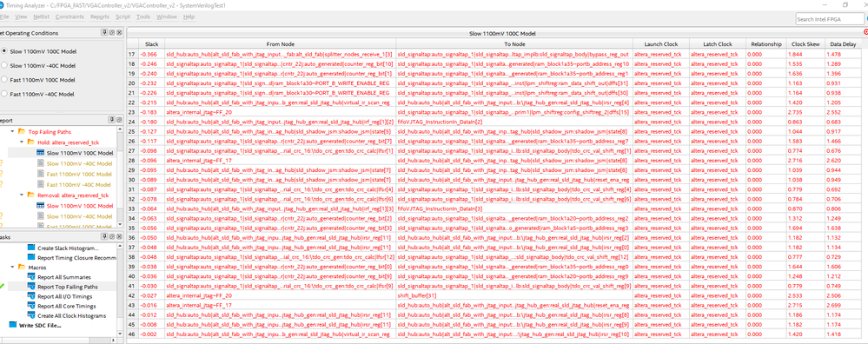This screenshot has width=868, height=344.
Task: Click table icon of Removal Slow 1100mV 100C report
Action: 41,206
